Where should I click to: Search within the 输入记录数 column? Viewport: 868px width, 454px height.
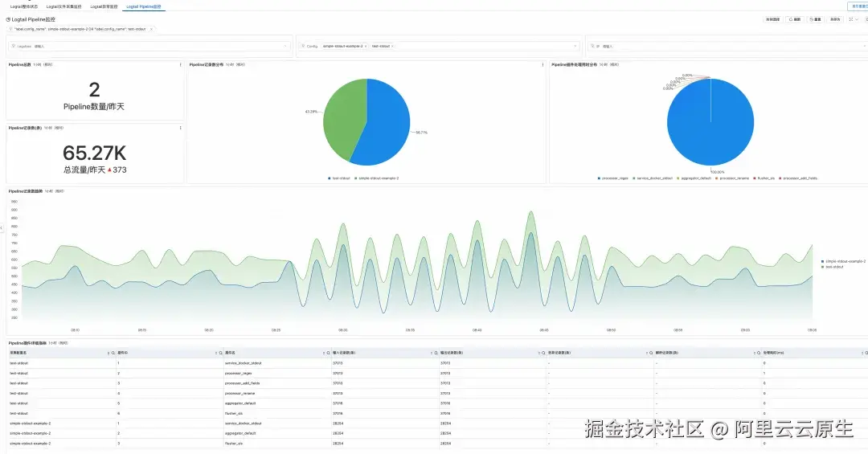(436, 353)
